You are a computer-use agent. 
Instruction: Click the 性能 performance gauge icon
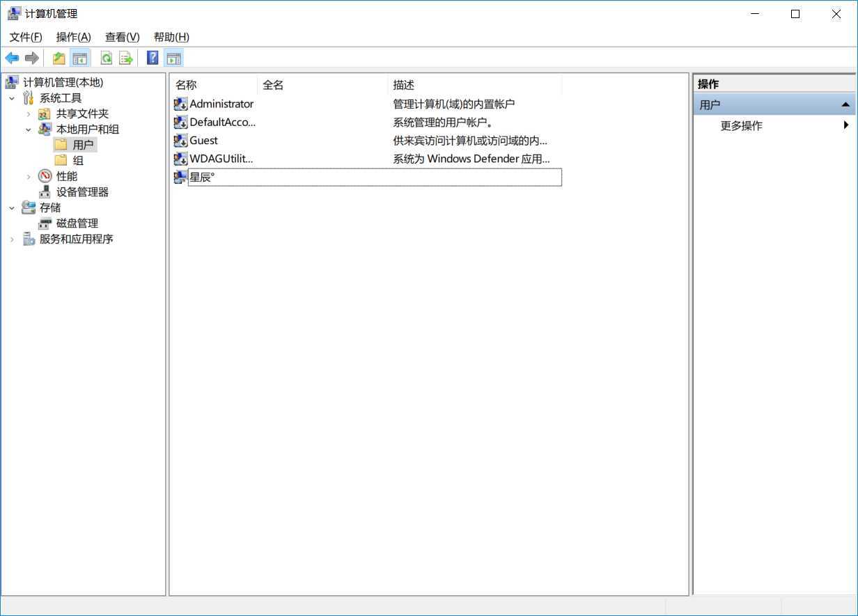pyautogui.click(x=45, y=176)
